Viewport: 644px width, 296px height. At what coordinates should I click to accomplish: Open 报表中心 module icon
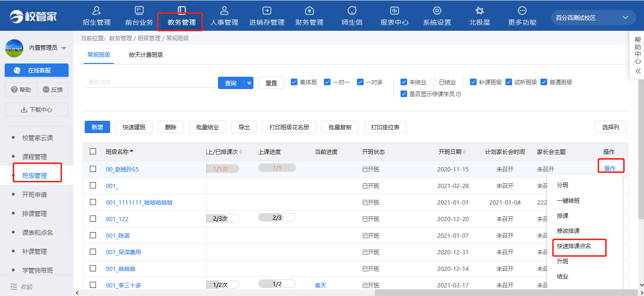click(x=394, y=10)
